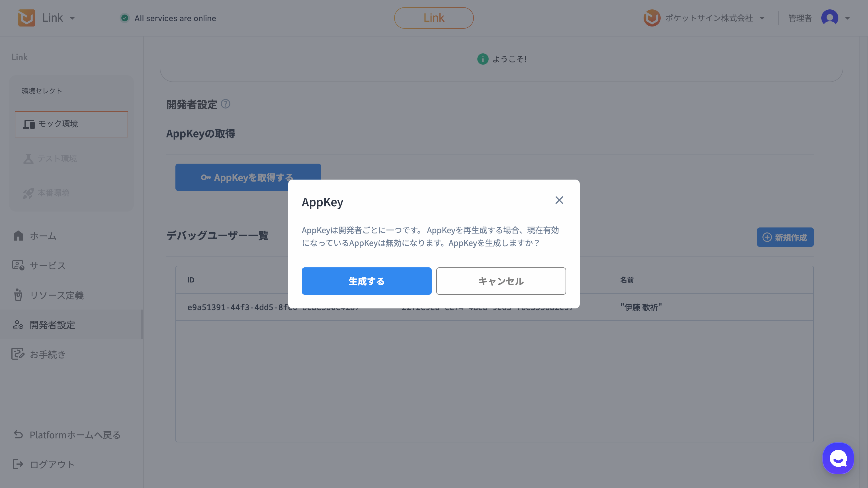Close the AppKey dialog with X icon
The height and width of the screenshot is (488, 868).
559,200
